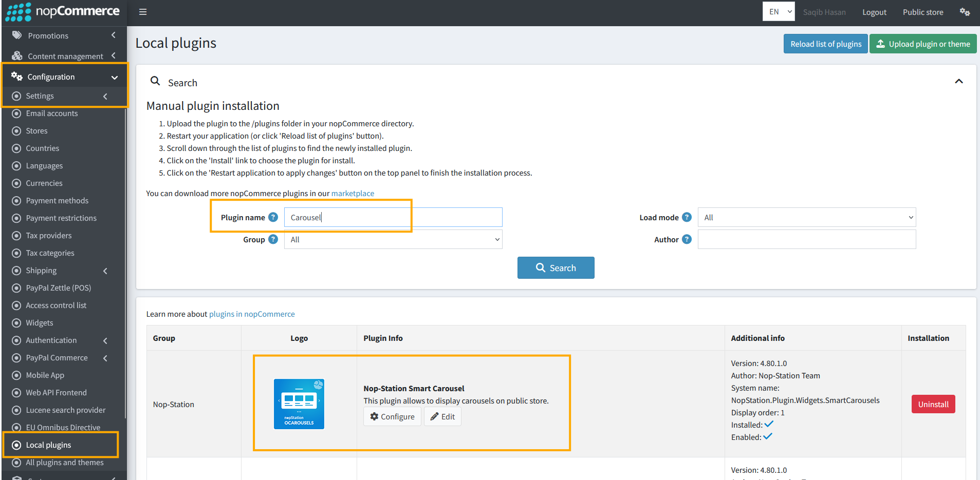Image resolution: width=980 pixels, height=480 pixels.
Task: Open the marketplace link
Action: [353, 194]
